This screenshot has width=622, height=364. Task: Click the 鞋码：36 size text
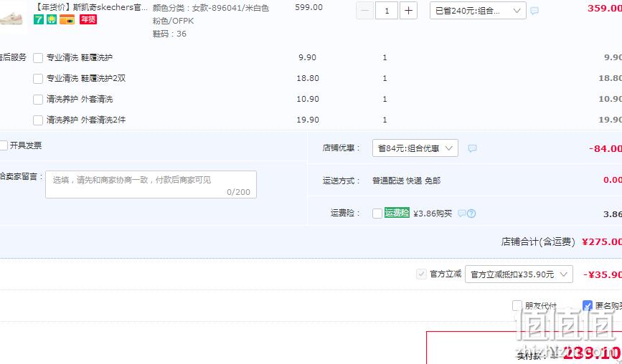point(169,34)
